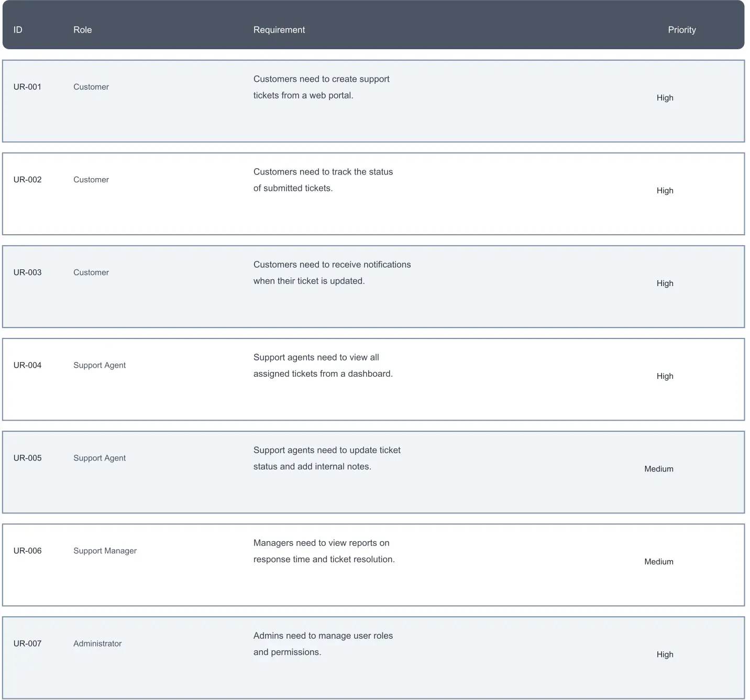Viewport: 750px width, 700px height.
Task: Select the UR-002 ID cell
Action: pyautogui.click(x=27, y=180)
